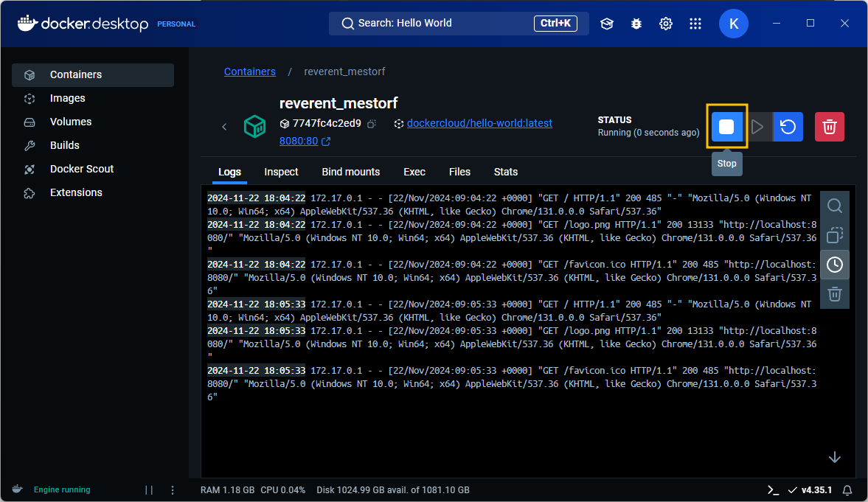The image size is (868, 502).
Task: Open engine options three-dot menu
Action: (173, 489)
